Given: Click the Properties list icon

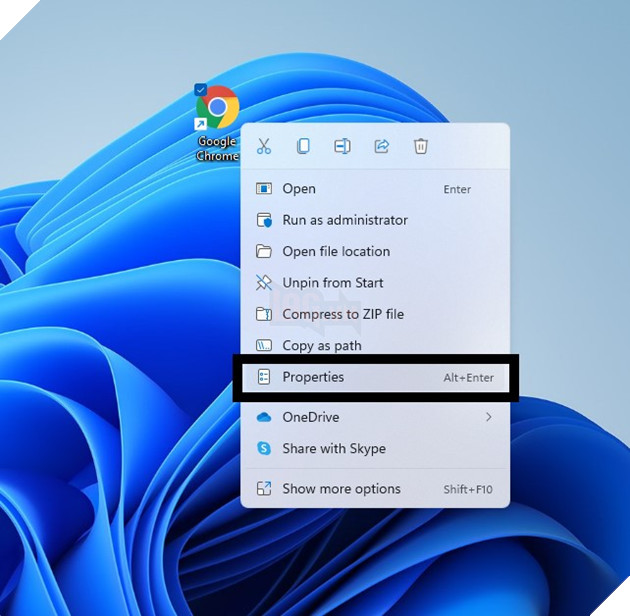Looking at the screenshot, I should 264,377.
